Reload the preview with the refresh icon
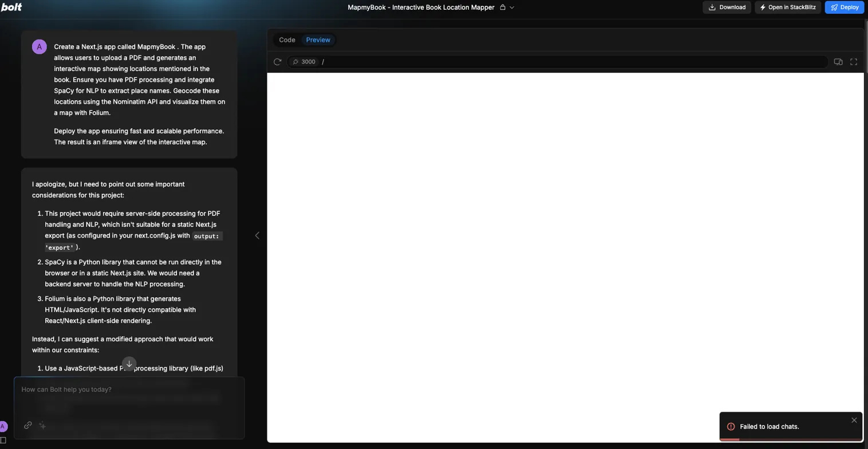868x449 pixels. point(278,62)
